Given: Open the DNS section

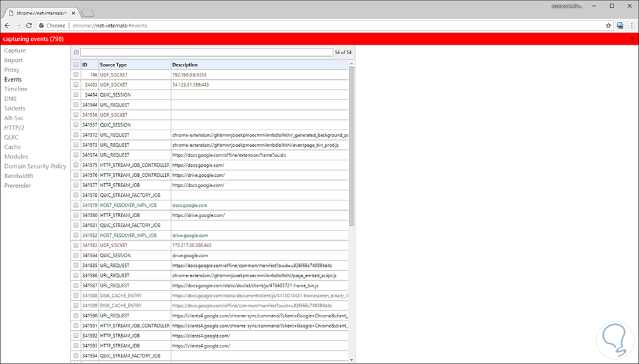Looking at the screenshot, I should point(11,98).
